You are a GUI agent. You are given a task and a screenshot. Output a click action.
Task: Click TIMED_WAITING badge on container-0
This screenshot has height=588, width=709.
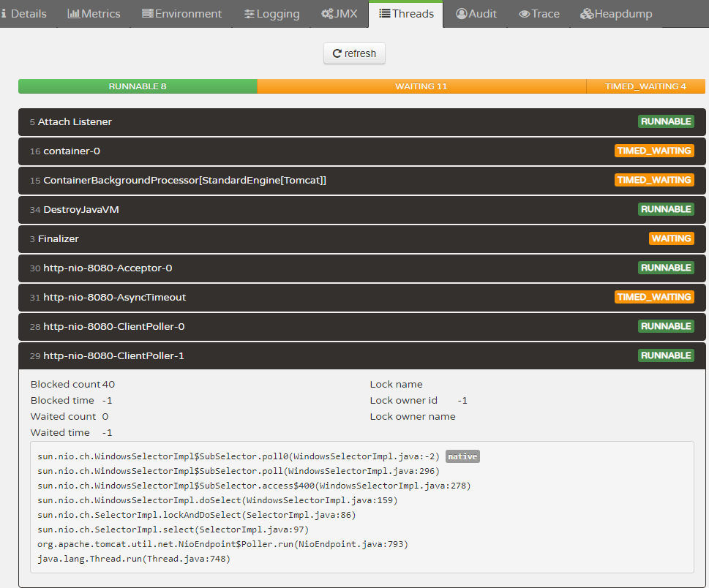point(654,151)
